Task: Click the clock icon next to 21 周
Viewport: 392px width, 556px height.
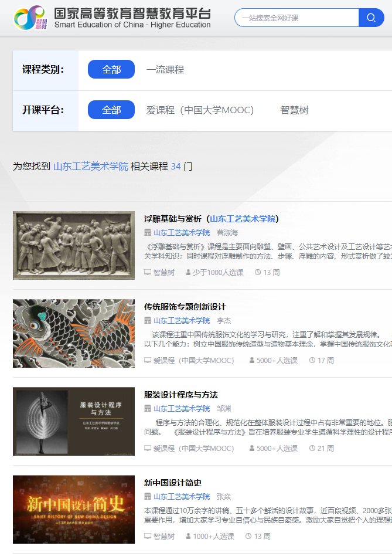Action: click(x=312, y=449)
